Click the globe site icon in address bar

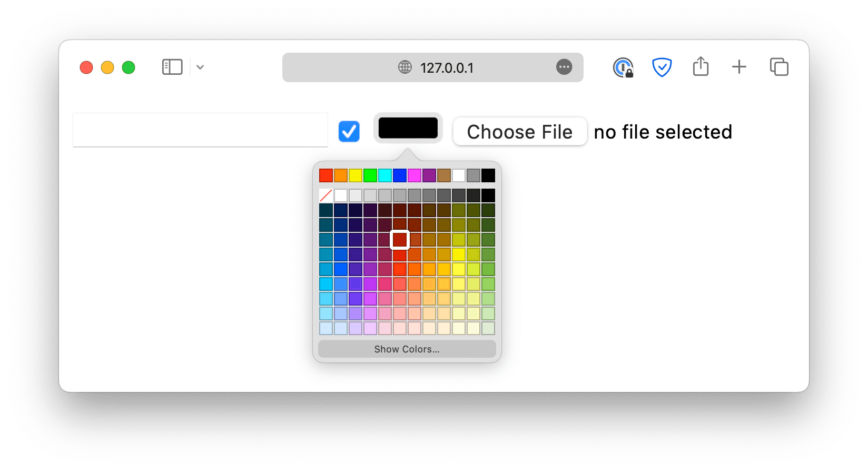[405, 67]
